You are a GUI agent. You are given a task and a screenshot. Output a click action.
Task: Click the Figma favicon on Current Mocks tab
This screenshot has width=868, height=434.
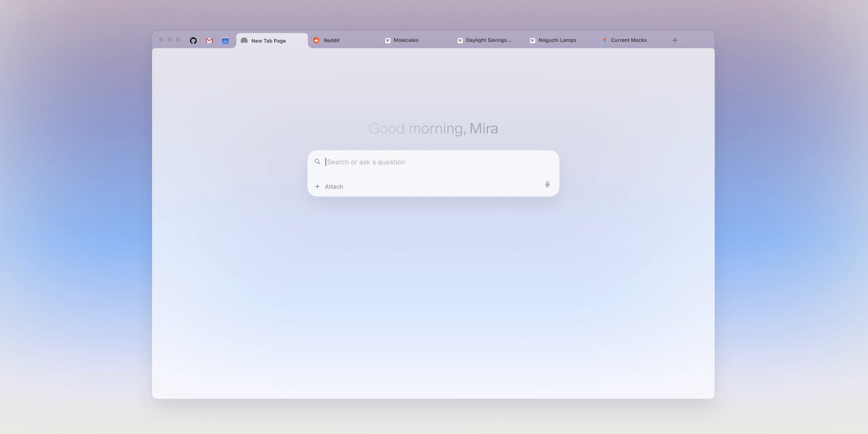click(x=605, y=40)
